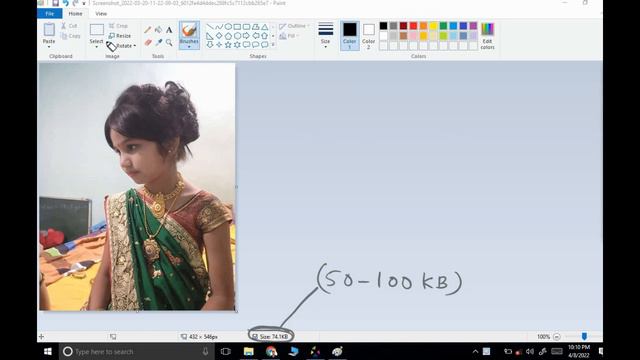640x360 pixels.
Task: Expand the Brushes dropdown arrow
Action: [x=189, y=47]
